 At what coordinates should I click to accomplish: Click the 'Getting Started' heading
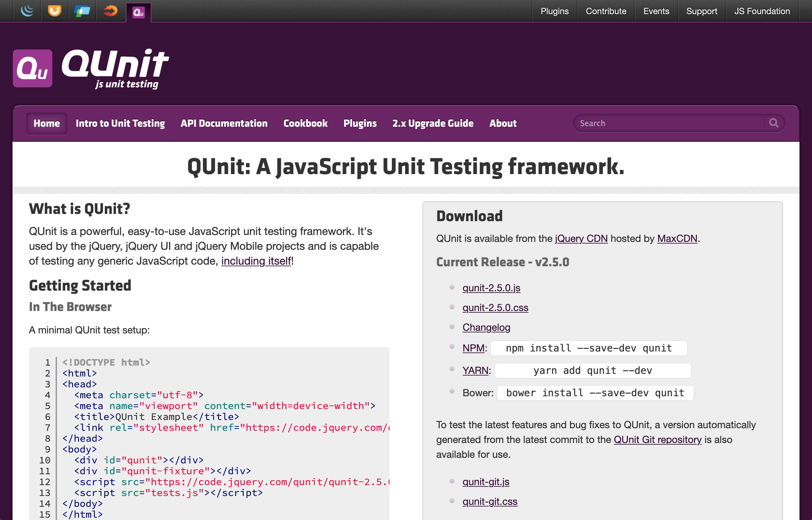(x=80, y=285)
